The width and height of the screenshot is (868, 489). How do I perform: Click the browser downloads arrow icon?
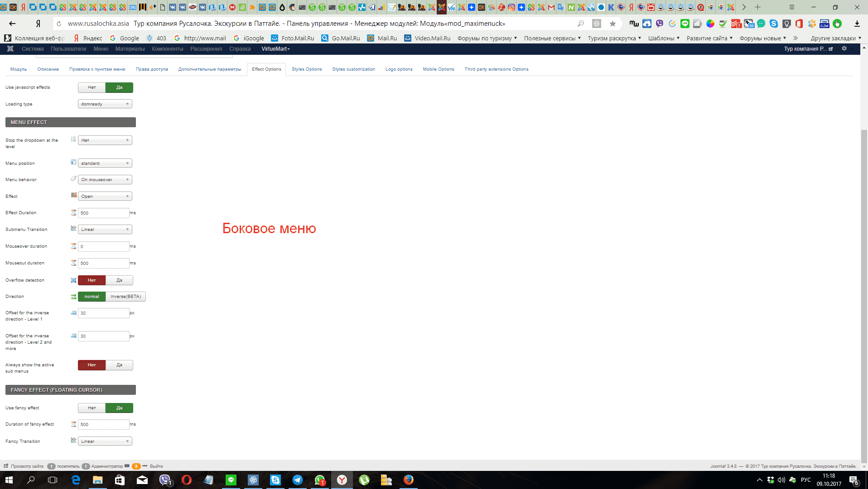click(857, 24)
